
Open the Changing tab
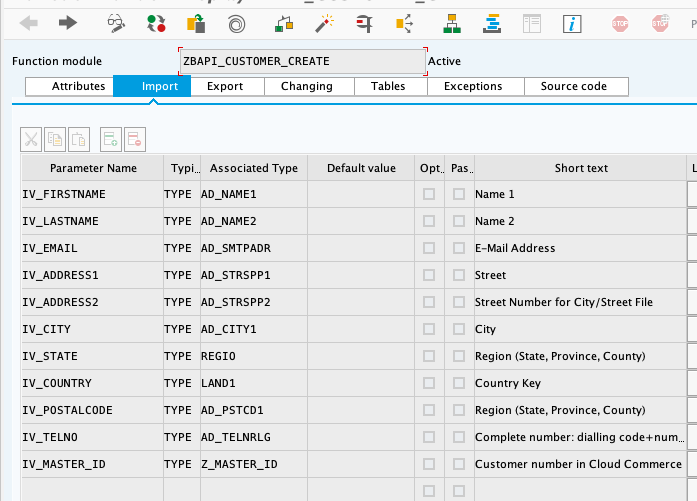click(x=309, y=86)
